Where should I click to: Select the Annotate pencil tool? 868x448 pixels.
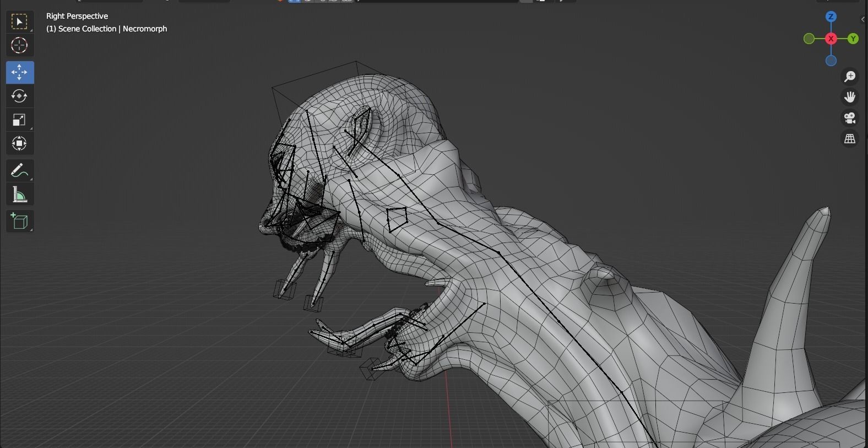point(20,171)
